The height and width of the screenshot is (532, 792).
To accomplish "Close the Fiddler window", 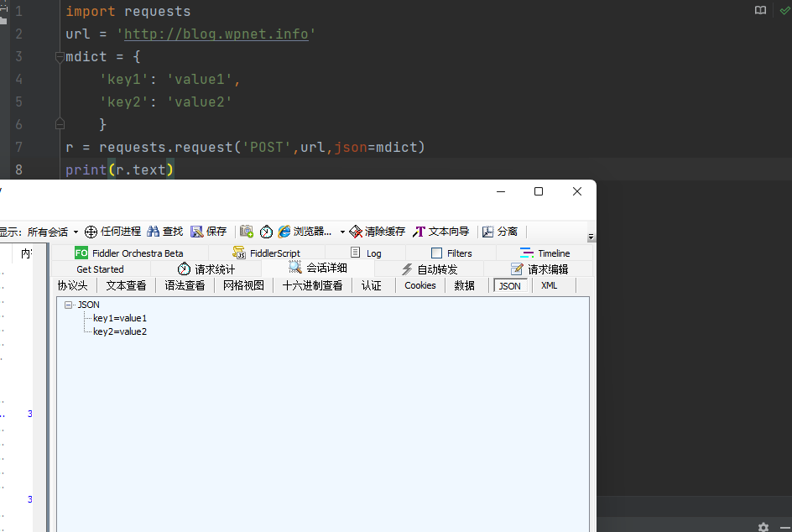I will point(577,191).
